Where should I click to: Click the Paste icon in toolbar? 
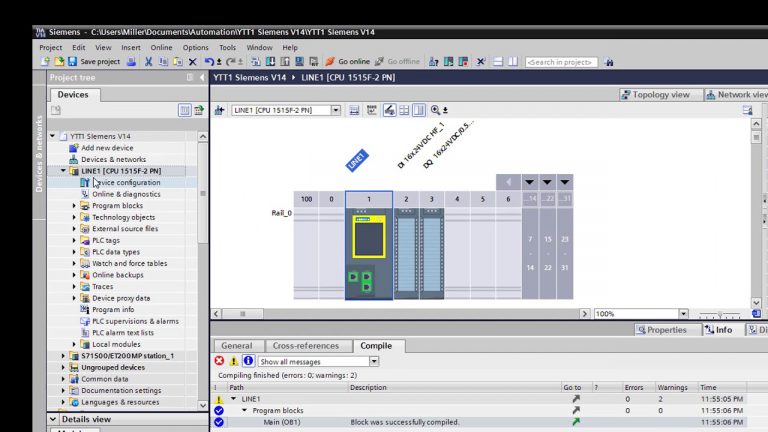pyautogui.click(x=178, y=62)
